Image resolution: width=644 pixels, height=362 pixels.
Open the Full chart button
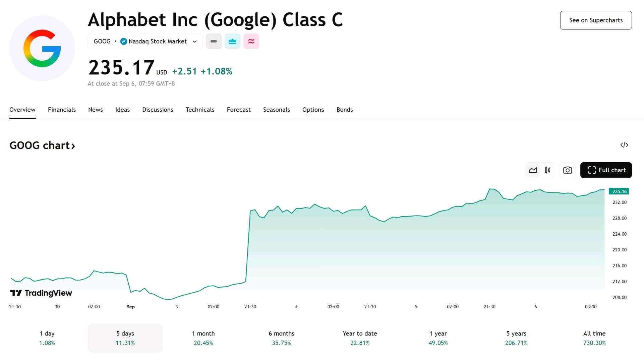(606, 170)
